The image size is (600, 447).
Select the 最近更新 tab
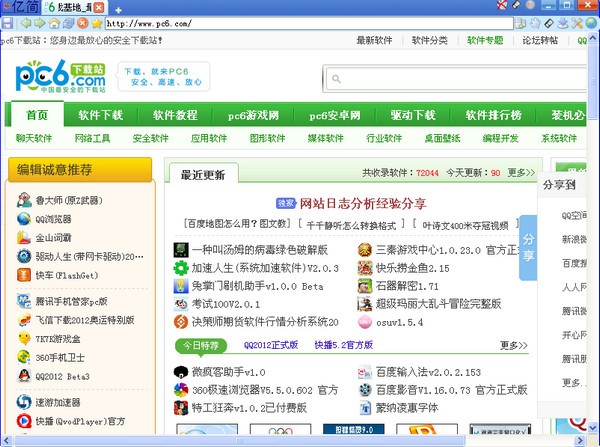pos(203,175)
